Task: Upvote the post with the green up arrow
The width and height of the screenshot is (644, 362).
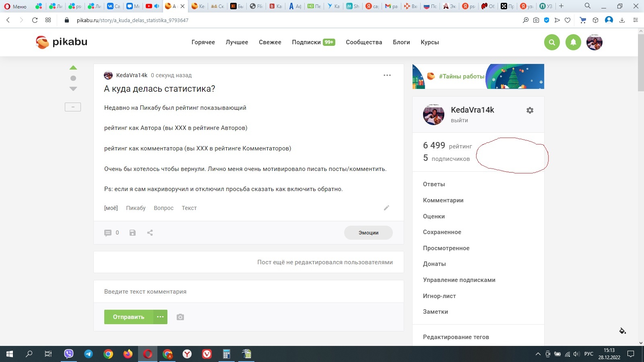Action: point(73,68)
